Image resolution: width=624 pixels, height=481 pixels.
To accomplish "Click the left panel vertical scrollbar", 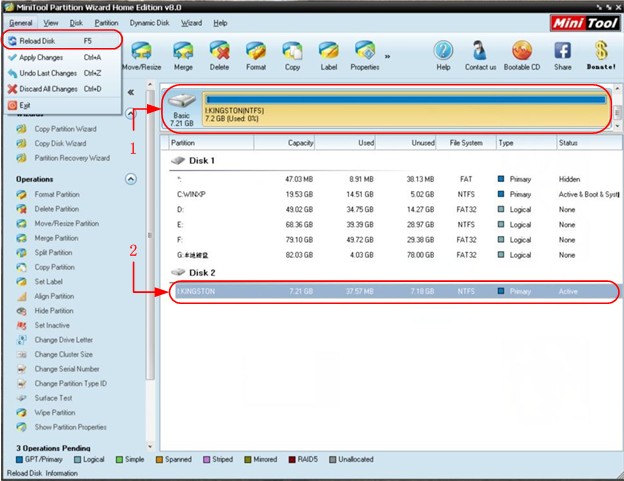I will pyautogui.click(x=150, y=235).
